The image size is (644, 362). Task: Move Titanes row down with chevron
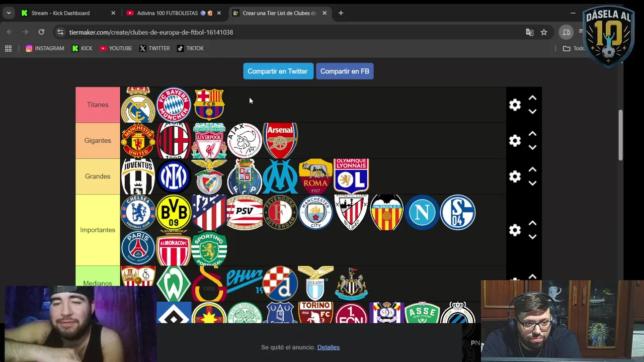click(x=532, y=112)
